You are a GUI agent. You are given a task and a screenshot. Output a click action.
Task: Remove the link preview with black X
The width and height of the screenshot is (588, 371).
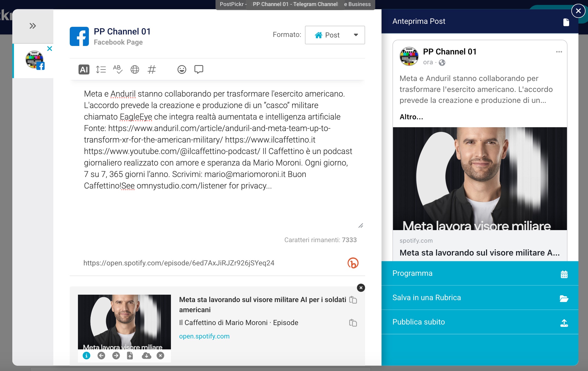pyautogui.click(x=361, y=288)
